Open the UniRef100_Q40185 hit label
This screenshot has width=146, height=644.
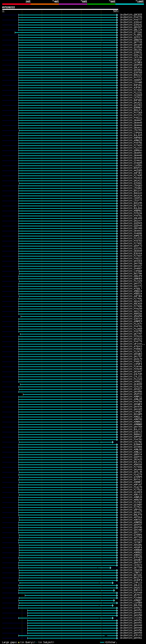tap(131, 45)
